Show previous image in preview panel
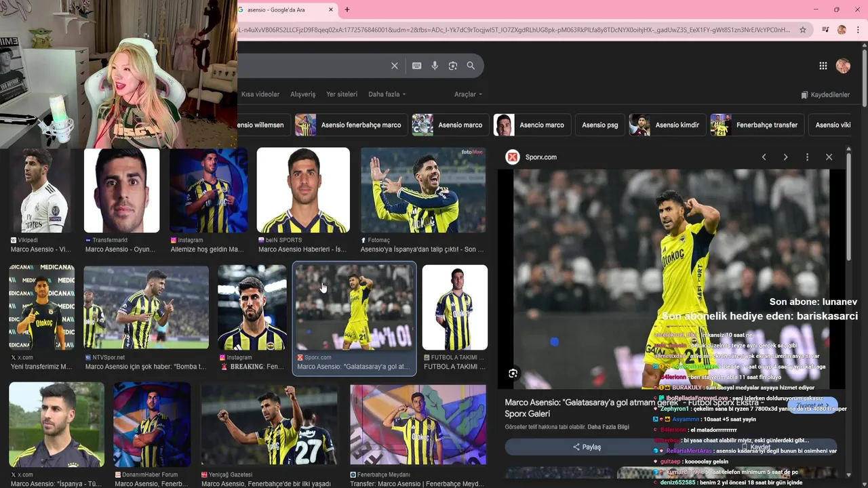The image size is (868, 488). (764, 157)
